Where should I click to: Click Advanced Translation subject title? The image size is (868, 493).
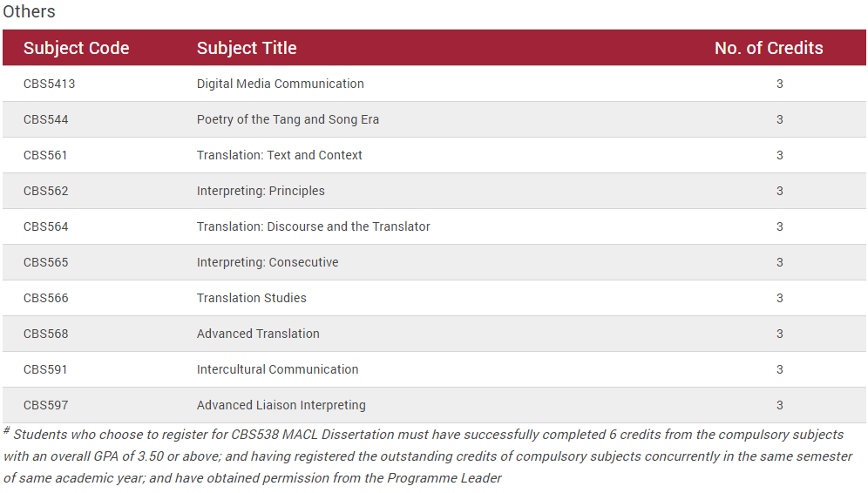pos(259,334)
